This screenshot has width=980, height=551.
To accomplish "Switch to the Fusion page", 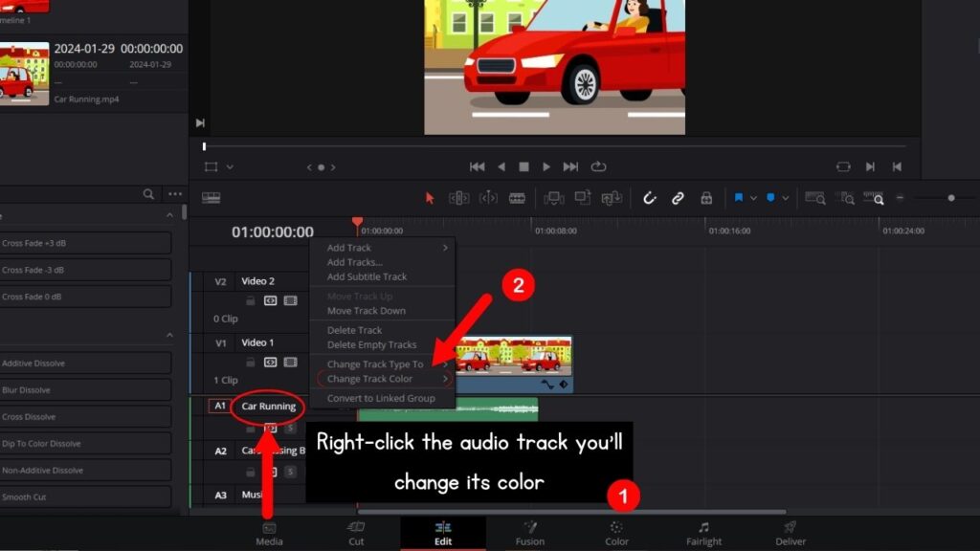I will click(529, 534).
